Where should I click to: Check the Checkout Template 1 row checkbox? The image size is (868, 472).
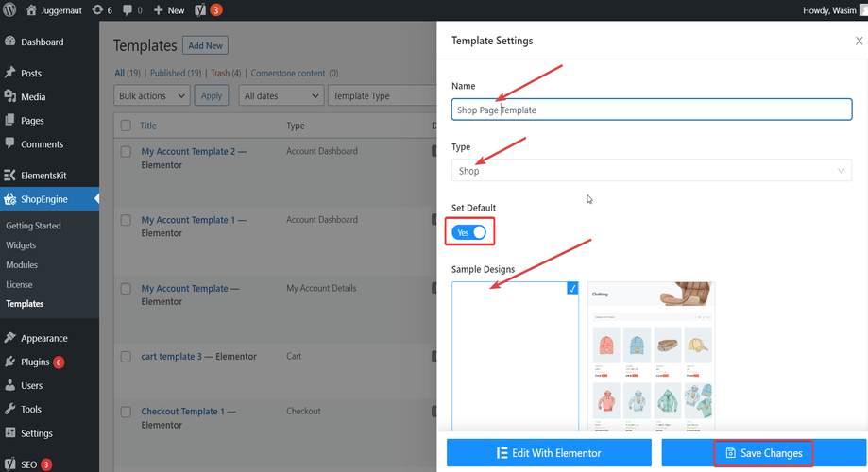(126, 413)
